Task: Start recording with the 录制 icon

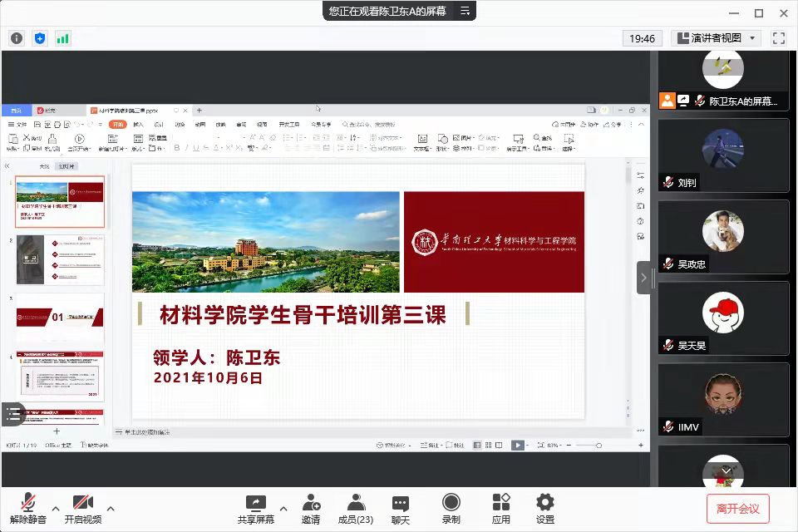Action: (451, 509)
